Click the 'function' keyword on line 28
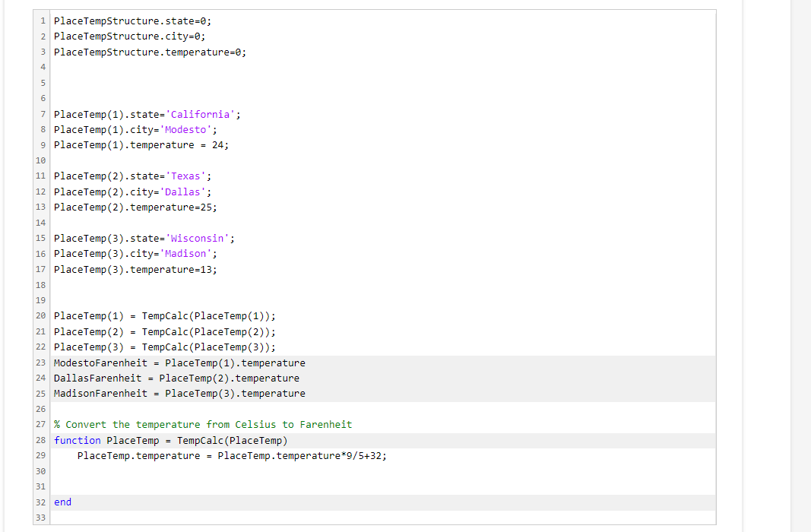This screenshot has height=532, width=811. pos(77,441)
